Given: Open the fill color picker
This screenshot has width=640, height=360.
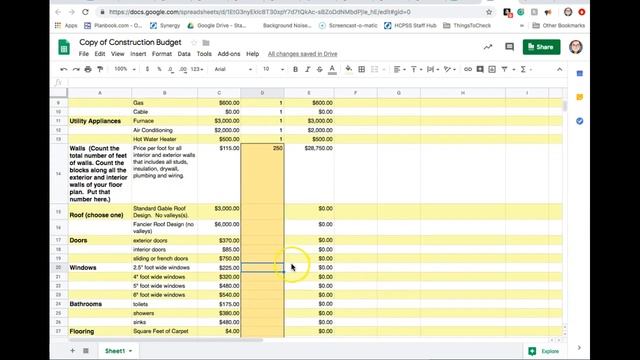Looking at the screenshot, I should (348, 69).
